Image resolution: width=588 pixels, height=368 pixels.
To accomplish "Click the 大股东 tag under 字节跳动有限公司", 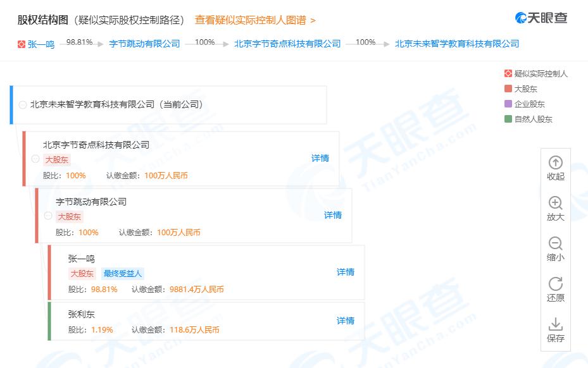I will coord(70,217).
